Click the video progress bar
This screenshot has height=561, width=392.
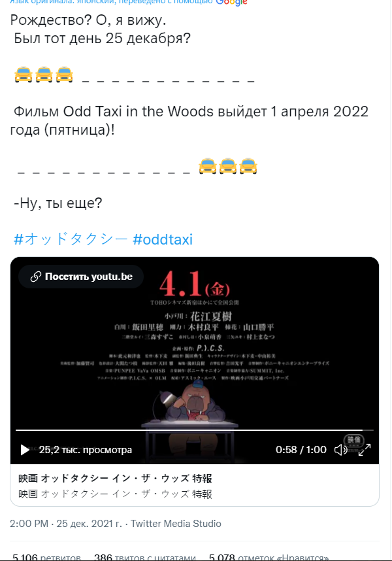click(x=195, y=430)
